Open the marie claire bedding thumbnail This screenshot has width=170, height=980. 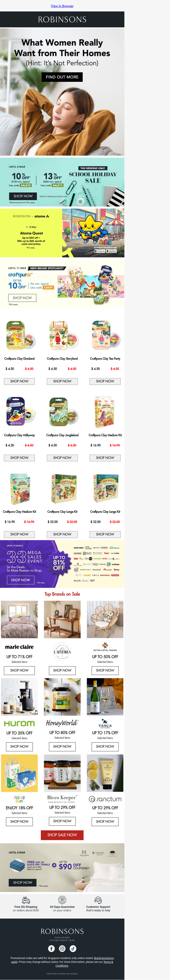point(20,620)
